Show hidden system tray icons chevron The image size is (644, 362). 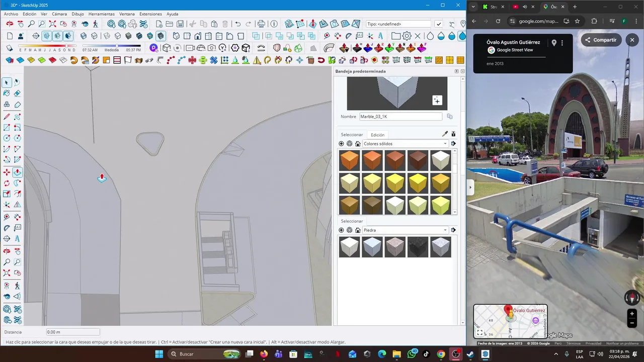(x=555, y=354)
